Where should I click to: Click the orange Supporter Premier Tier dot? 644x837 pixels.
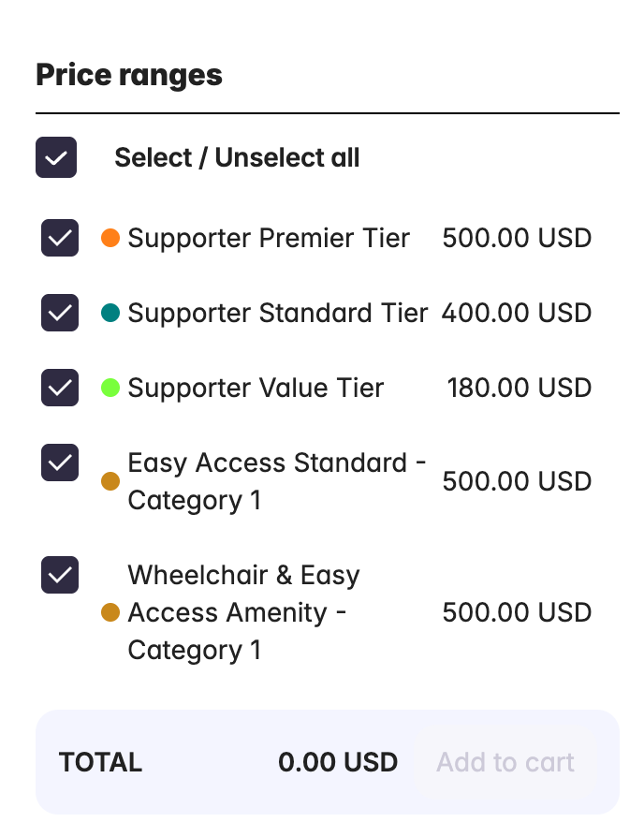click(110, 238)
